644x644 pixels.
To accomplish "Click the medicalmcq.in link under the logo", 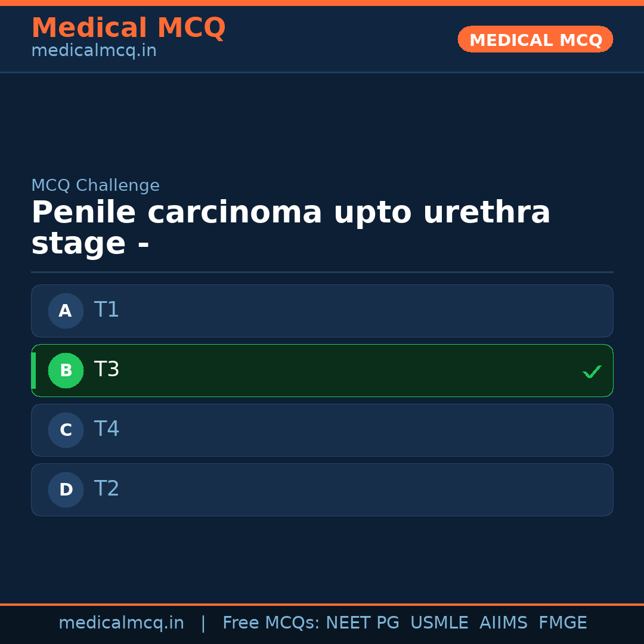I will (94, 51).
